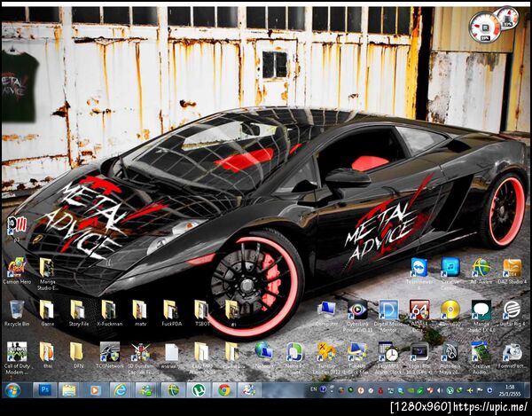Screen dimensions: 532x416
Task: Launch TeamViewer from the desktop
Action: click(x=419, y=273)
